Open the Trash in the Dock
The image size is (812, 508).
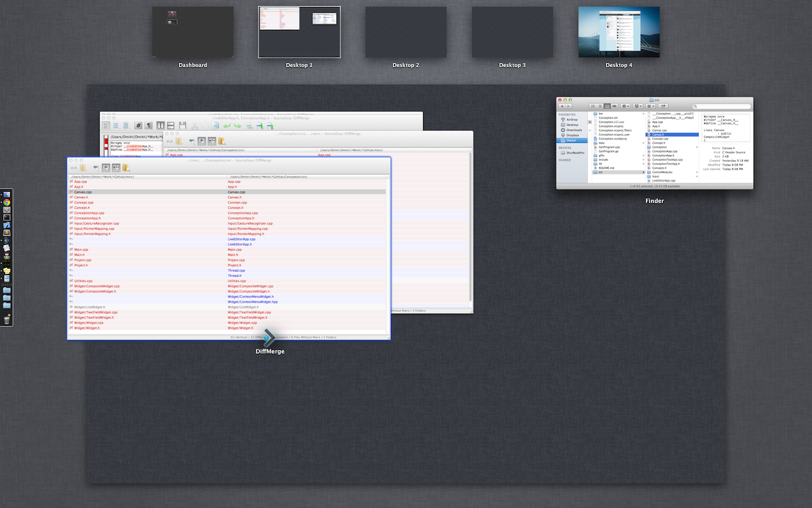point(7,319)
